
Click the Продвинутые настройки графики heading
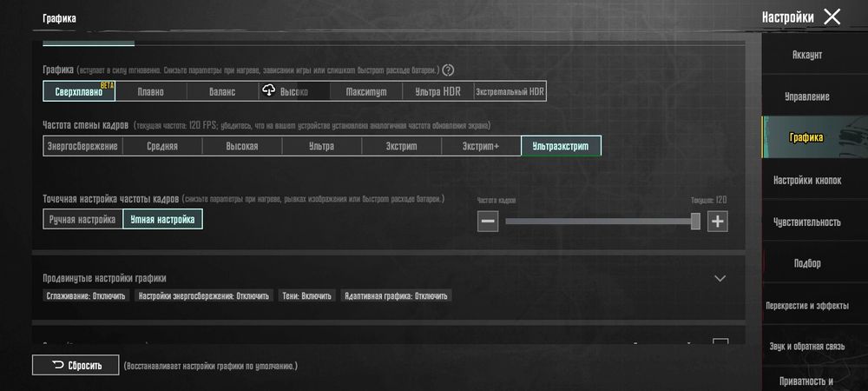105,278
